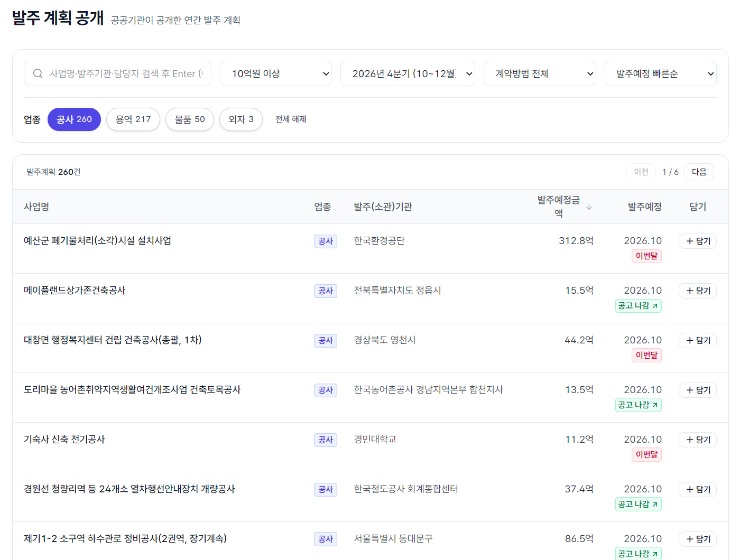Open the 10억원 이상 amount dropdown
This screenshot has width=740, height=560.
point(276,73)
